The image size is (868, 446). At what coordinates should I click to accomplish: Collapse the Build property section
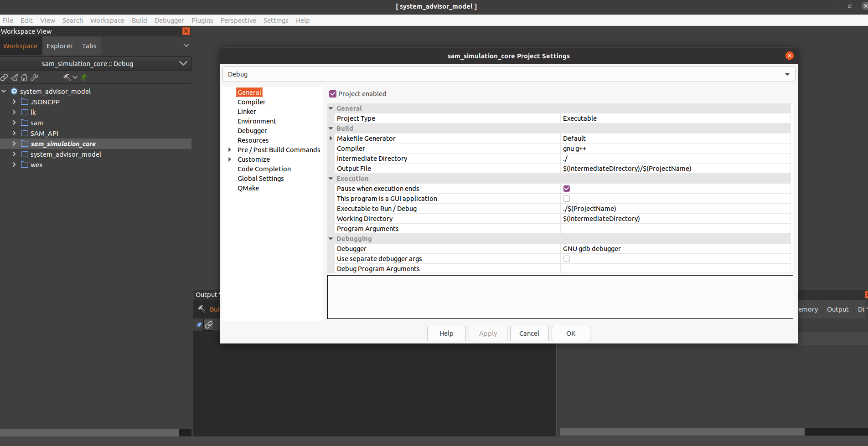point(331,128)
